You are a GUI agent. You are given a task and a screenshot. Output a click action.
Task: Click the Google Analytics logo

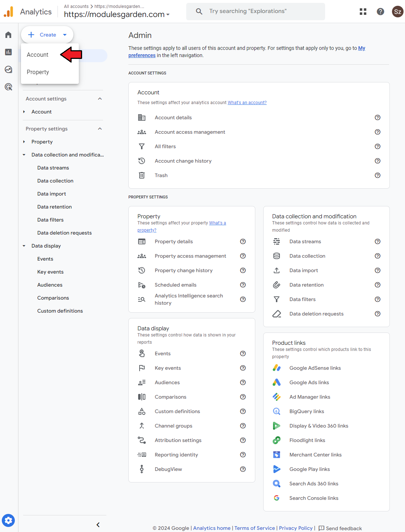click(x=9, y=12)
